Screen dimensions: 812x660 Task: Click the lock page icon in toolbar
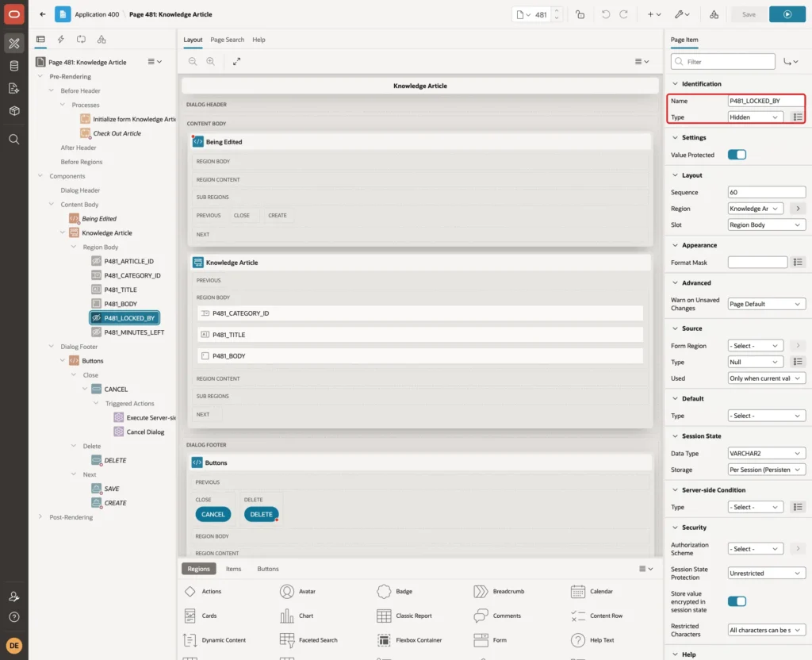tap(580, 14)
